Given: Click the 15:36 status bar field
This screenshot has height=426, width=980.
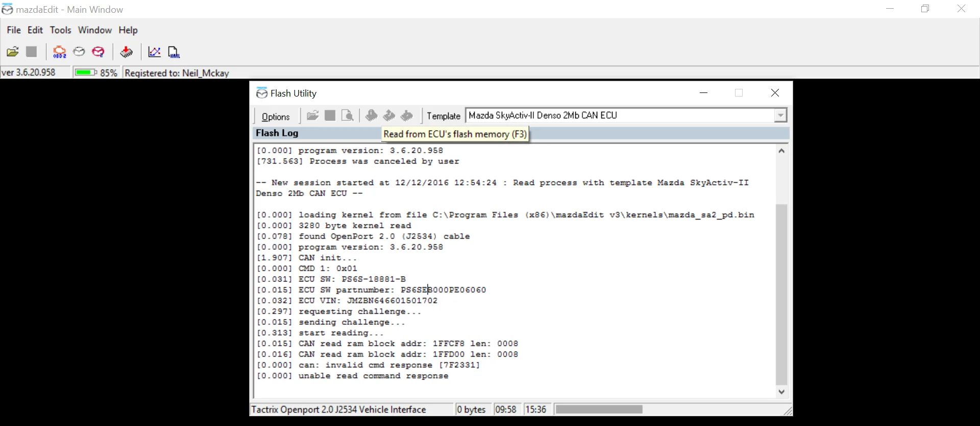Looking at the screenshot, I should click(536, 410).
